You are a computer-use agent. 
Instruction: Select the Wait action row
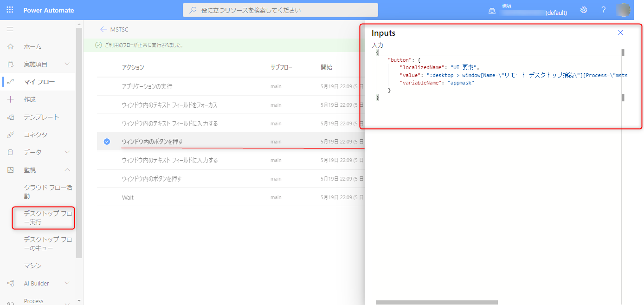pyautogui.click(x=231, y=197)
